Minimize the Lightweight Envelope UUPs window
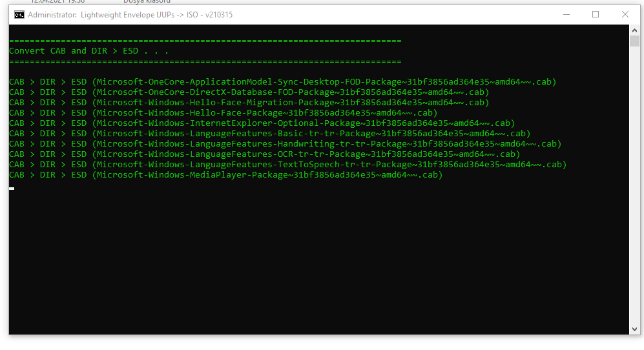 pyautogui.click(x=566, y=14)
